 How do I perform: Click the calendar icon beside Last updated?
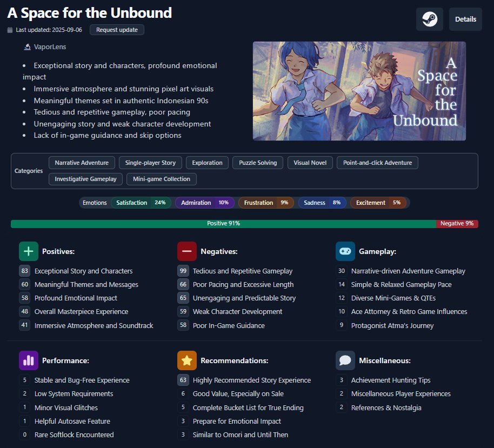pos(10,30)
